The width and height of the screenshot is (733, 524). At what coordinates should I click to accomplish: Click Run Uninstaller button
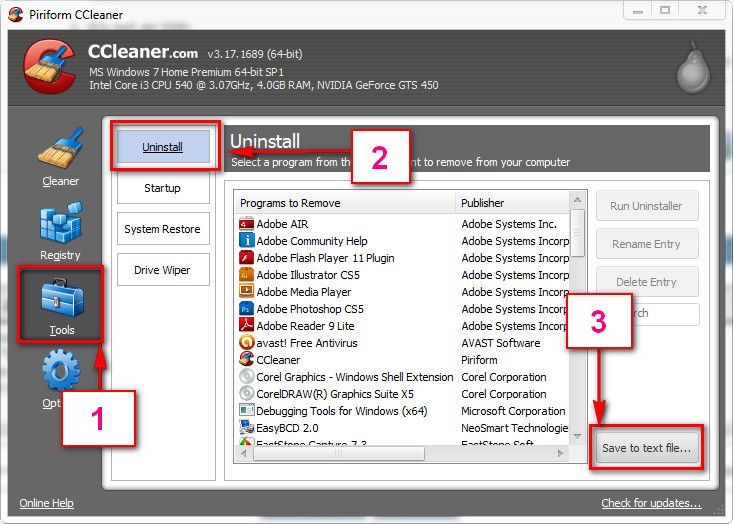tap(647, 206)
